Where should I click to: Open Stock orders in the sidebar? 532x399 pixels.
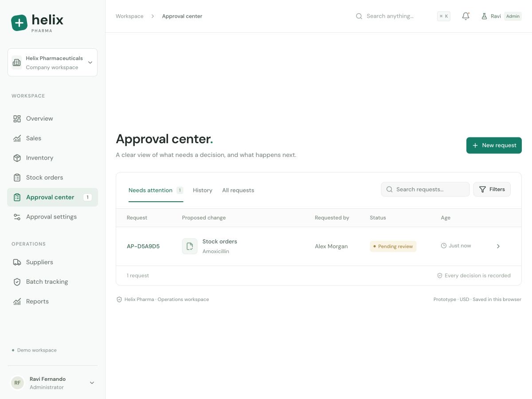(52, 177)
